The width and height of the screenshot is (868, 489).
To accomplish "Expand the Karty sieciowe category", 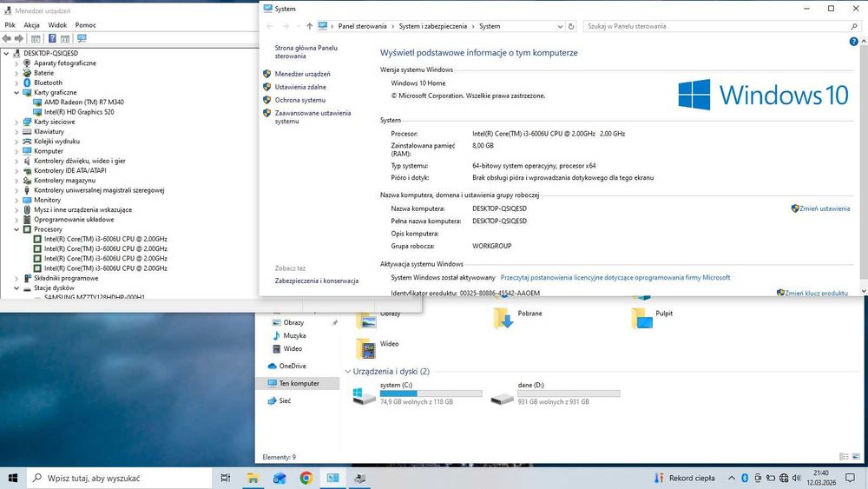I will coord(16,122).
